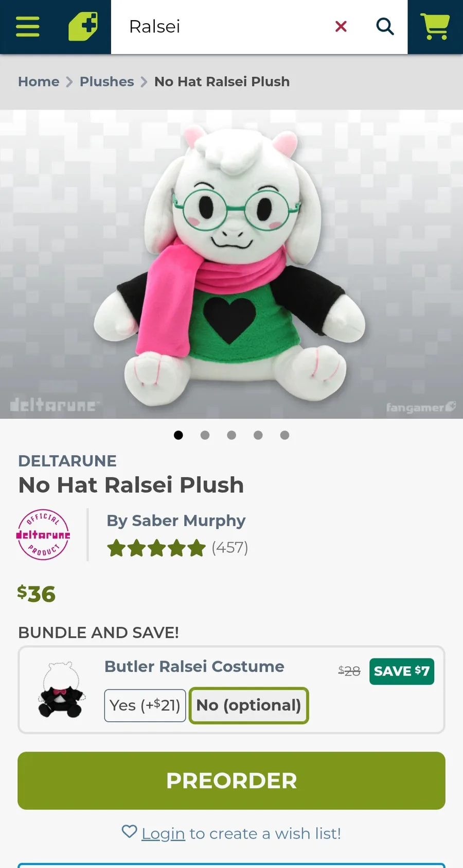Submit search with magnifying glass icon
Viewport: 463px width, 868px height.
385,27
